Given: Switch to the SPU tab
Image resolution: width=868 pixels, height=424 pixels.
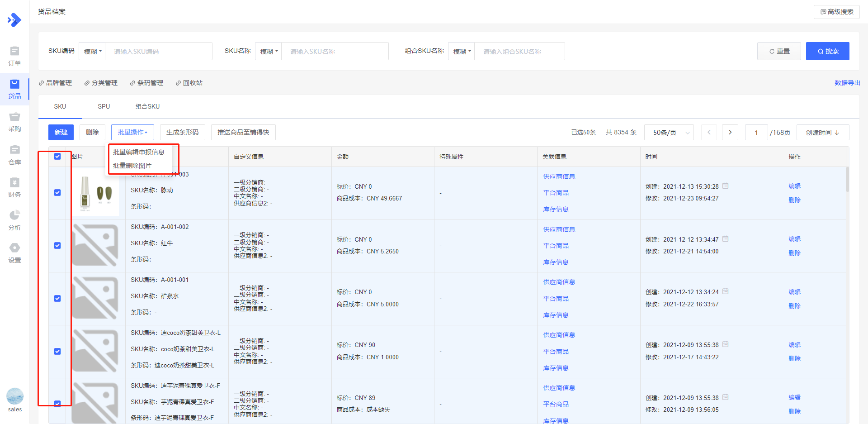Looking at the screenshot, I should [104, 106].
